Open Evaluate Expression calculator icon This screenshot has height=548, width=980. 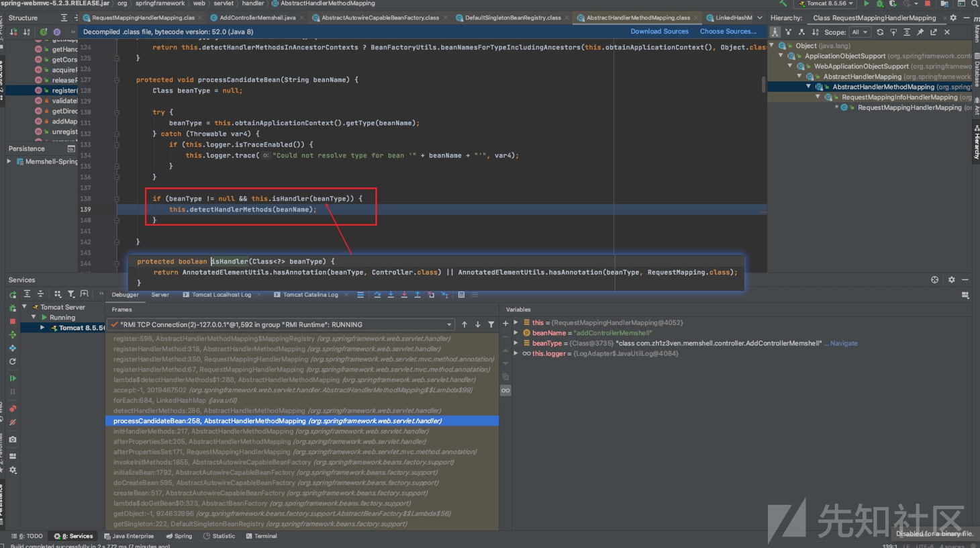click(461, 295)
